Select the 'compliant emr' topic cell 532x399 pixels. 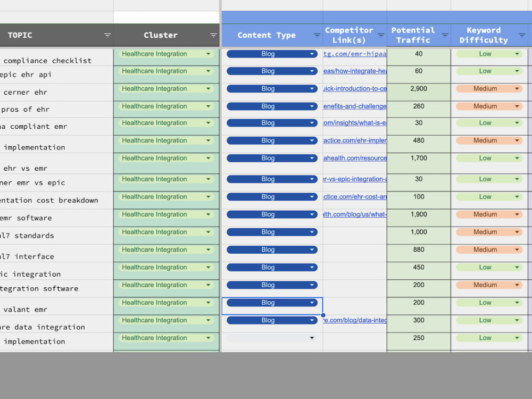pyautogui.click(x=57, y=127)
